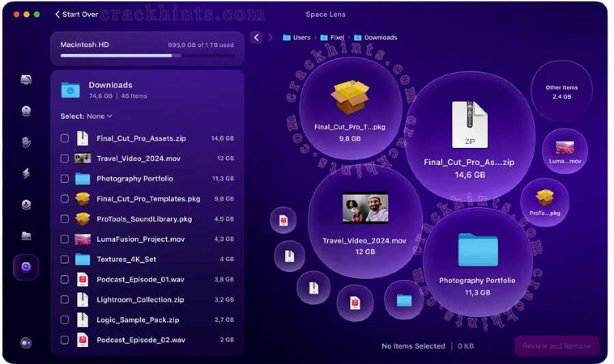Select the Final_Cut_Pro_As...zip 14,6 GB bubble

point(469,136)
